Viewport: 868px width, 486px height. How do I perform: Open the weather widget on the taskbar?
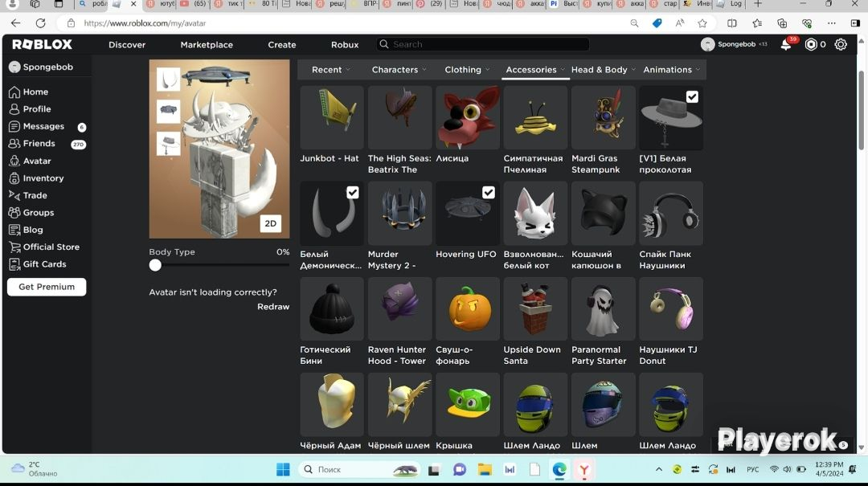click(35, 469)
